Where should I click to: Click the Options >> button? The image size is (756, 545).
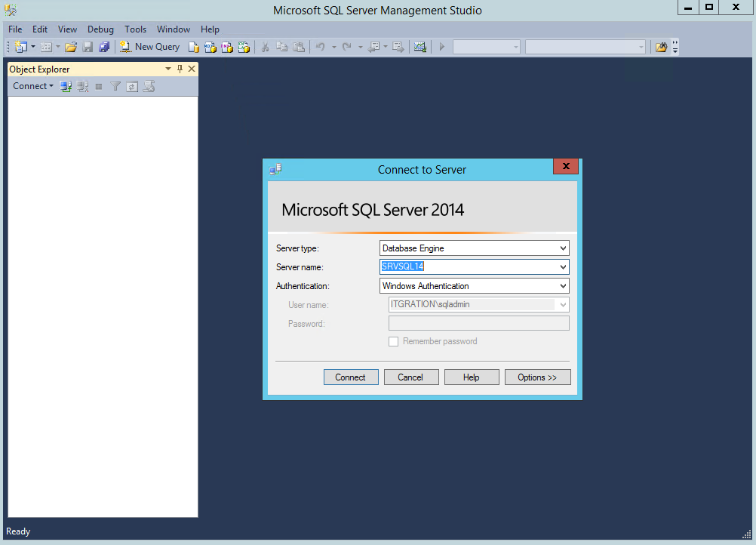point(537,377)
